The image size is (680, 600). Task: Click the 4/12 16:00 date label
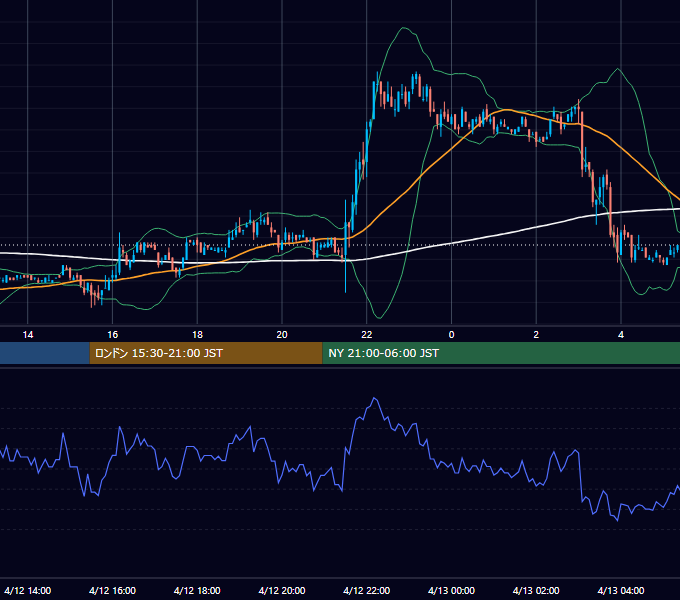pos(112,590)
